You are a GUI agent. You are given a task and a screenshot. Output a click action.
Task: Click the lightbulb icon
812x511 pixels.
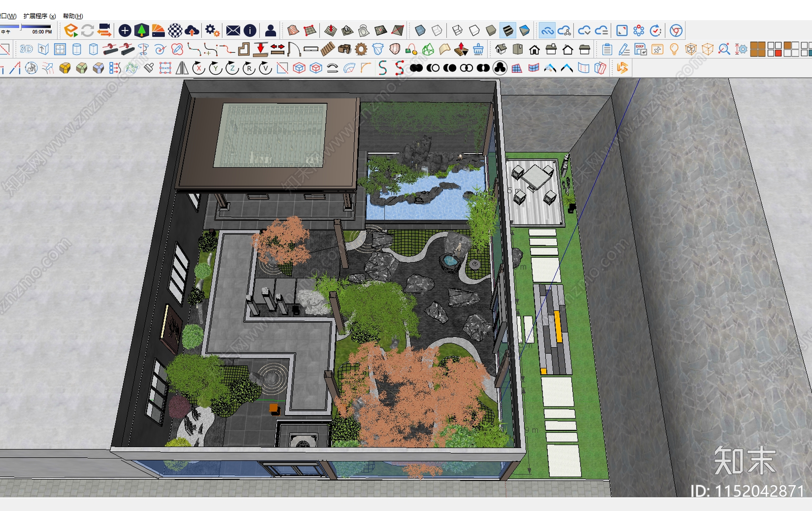tap(674, 49)
